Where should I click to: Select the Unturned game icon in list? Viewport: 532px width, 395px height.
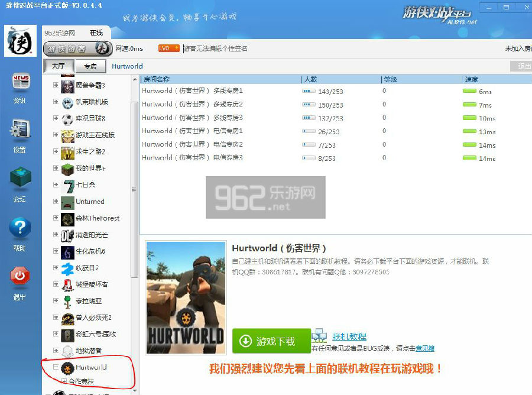67,202
